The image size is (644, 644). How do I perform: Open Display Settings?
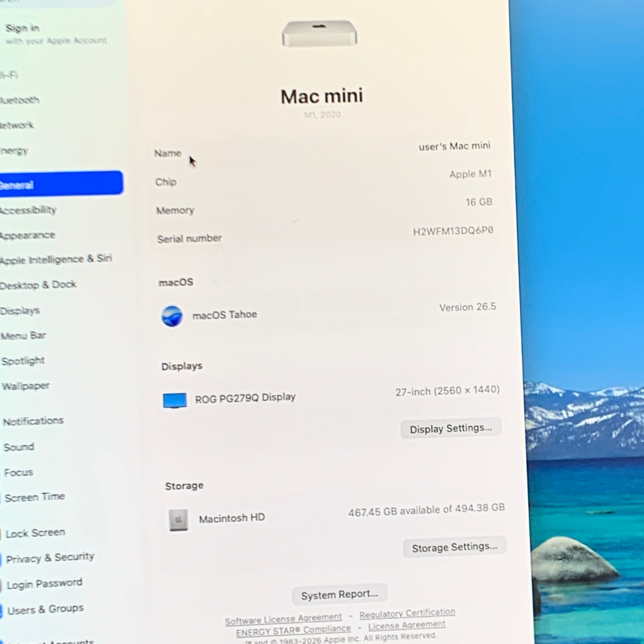[x=451, y=428]
